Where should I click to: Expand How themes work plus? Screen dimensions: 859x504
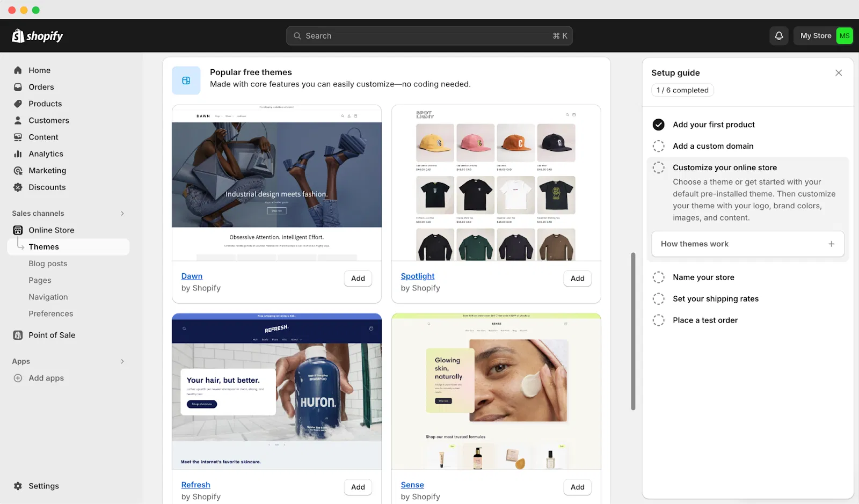click(831, 244)
